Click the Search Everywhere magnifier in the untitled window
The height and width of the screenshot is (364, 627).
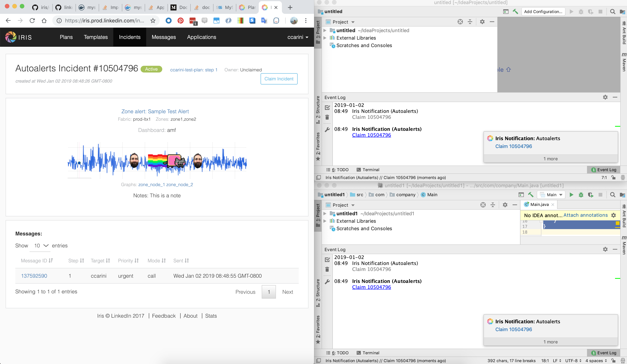(x=613, y=12)
